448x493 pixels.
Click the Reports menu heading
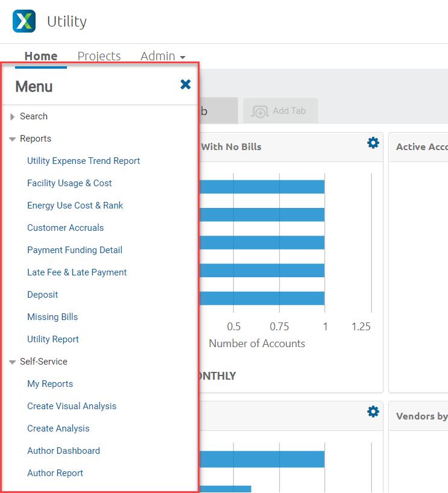click(36, 139)
